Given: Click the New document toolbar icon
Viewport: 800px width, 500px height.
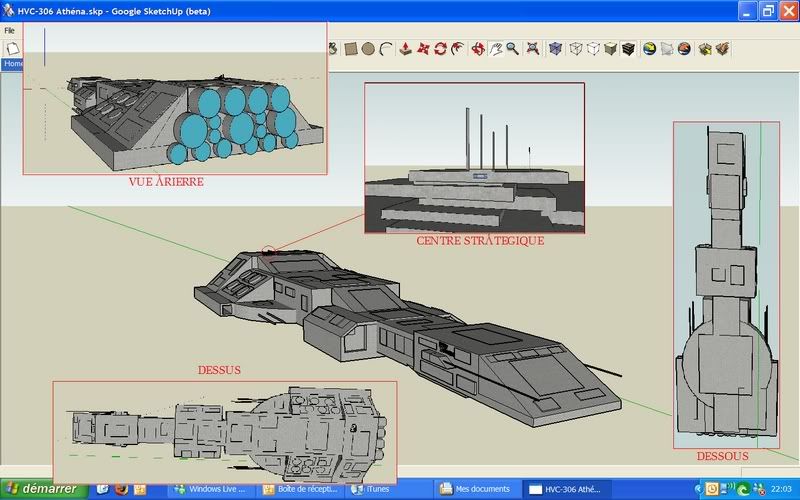Looking at the screenshot, I should 12,49.
